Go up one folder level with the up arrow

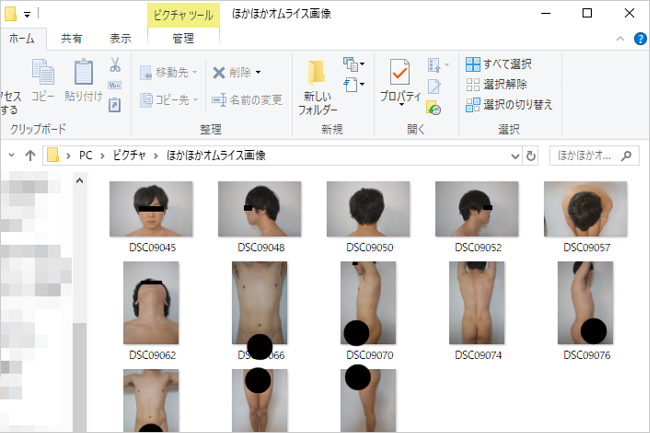point(30,156)
